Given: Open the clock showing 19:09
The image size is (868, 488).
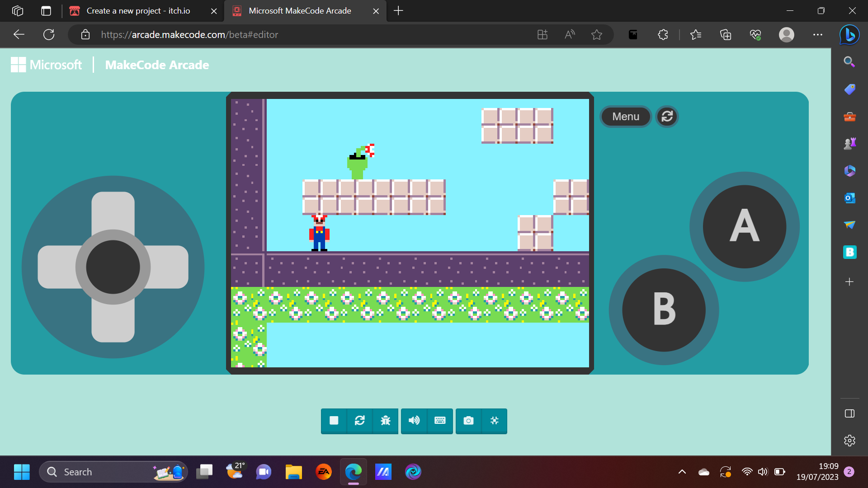Looking at the screenshot, I should pyautogui.click(x=817, y=472).
